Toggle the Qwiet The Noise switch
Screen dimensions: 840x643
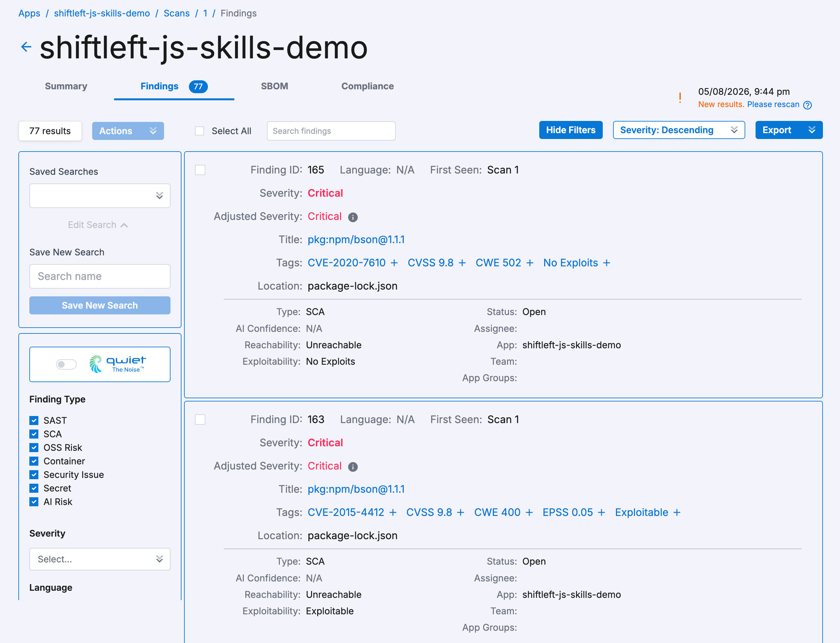pyautogui.click(x=66, y=364)
